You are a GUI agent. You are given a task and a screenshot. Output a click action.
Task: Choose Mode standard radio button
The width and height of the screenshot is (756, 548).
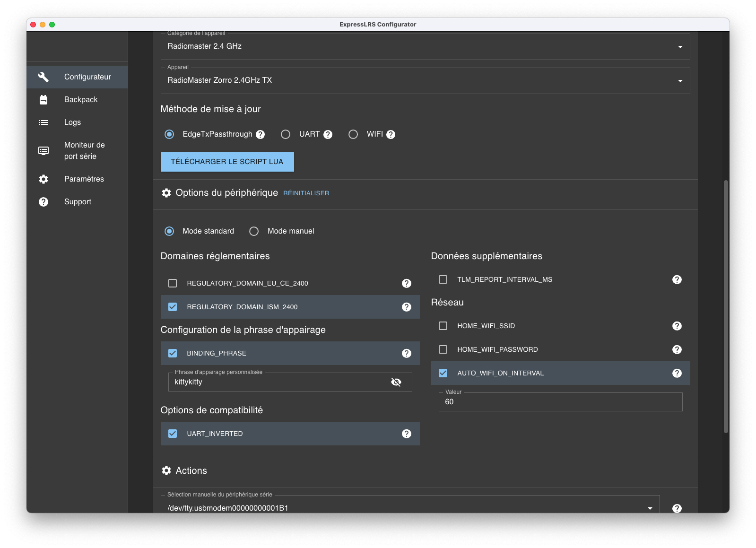[169, 231]
